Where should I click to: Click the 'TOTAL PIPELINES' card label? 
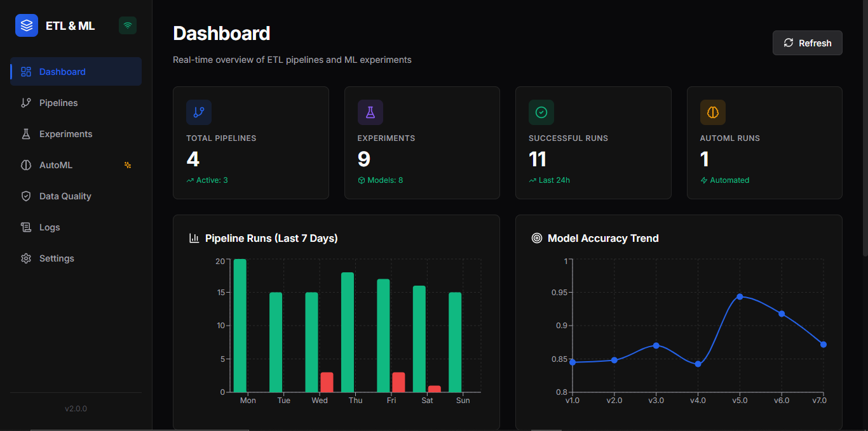[221, 138]
